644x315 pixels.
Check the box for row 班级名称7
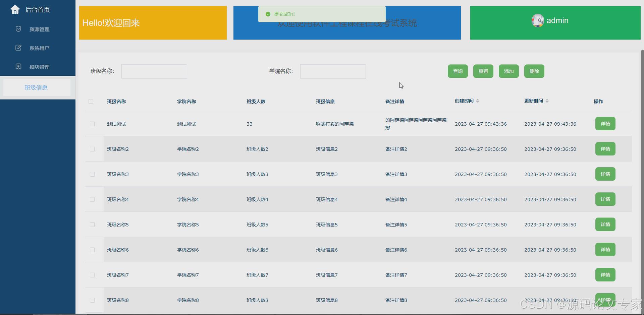pos(92,275)
